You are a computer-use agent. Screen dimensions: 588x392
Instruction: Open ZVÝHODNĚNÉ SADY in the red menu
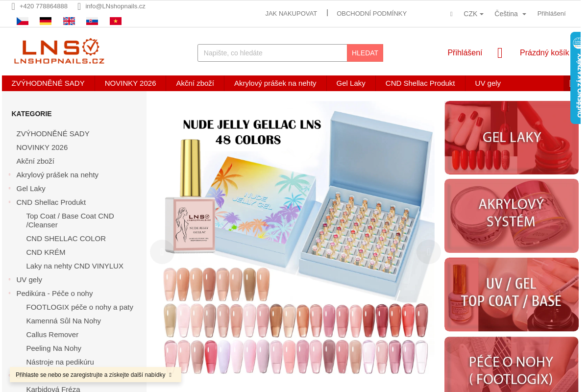48,83
